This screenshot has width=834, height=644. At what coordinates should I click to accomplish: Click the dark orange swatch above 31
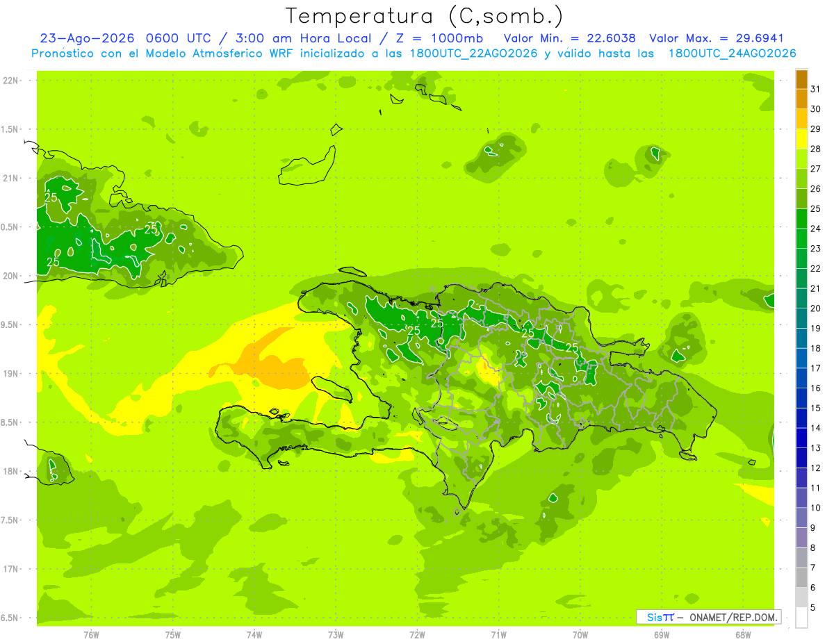click(x=801, y=80)
